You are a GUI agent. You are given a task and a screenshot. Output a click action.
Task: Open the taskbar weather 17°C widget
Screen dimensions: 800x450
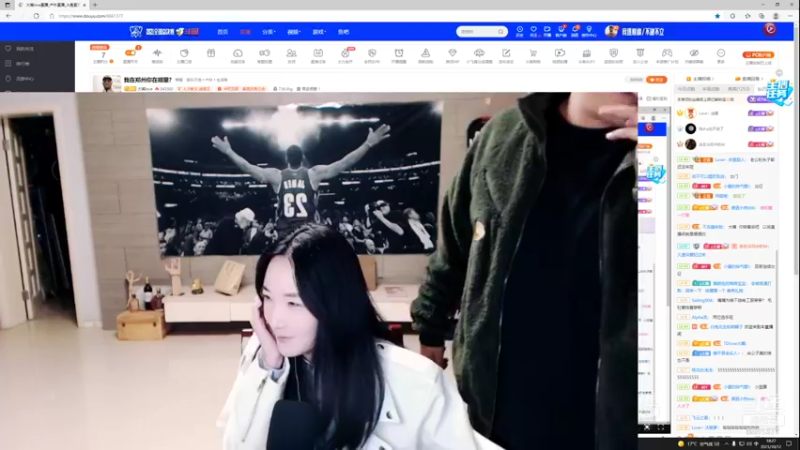point(699,444)
